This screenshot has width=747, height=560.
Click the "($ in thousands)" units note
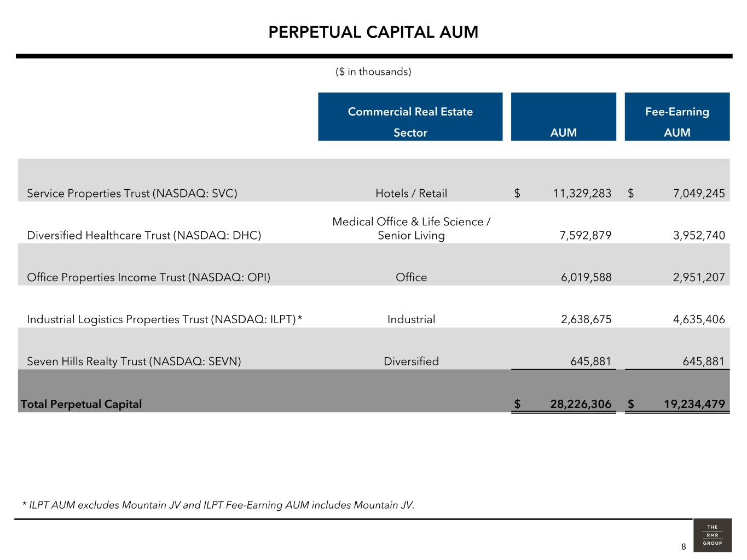click(x=373, y=72)
